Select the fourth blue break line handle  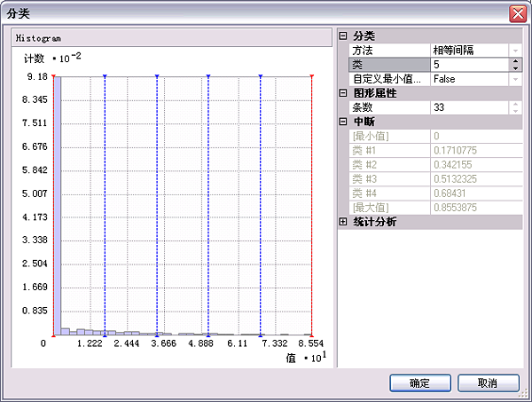point(261,77)
